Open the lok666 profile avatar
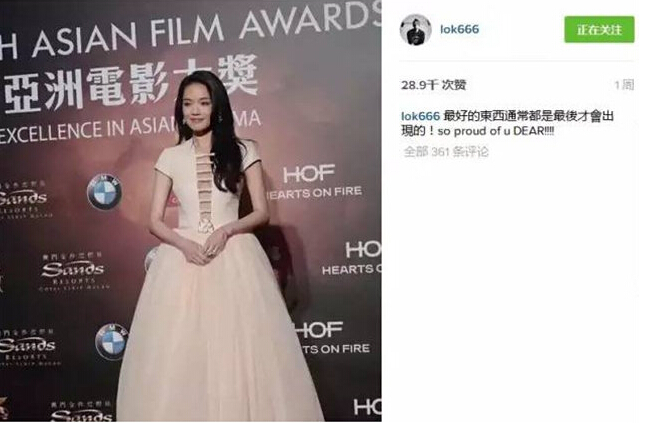Viewport: 650px width, 423px height. tap(415, 29)
